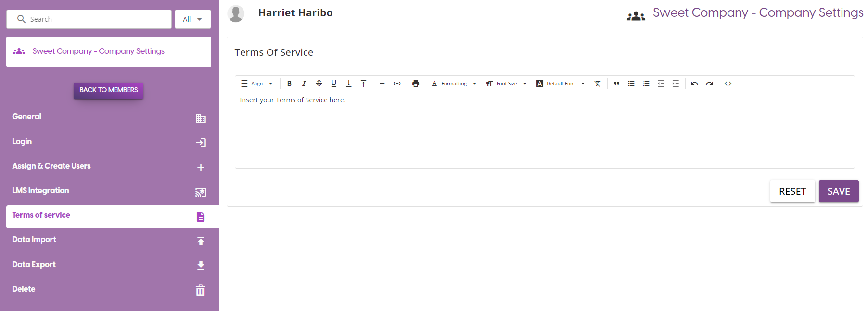Undo the last edit
868x311 pixels.
(694, 84)
